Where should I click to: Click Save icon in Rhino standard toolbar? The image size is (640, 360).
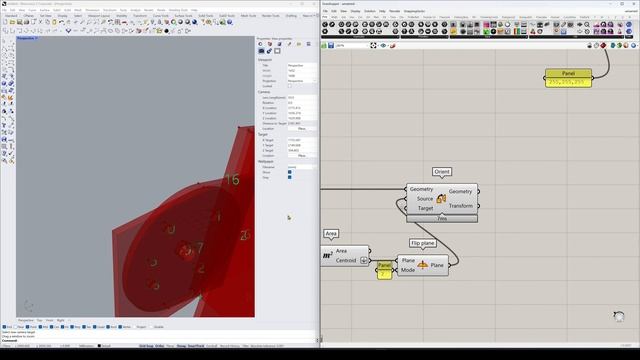point(19,22)
